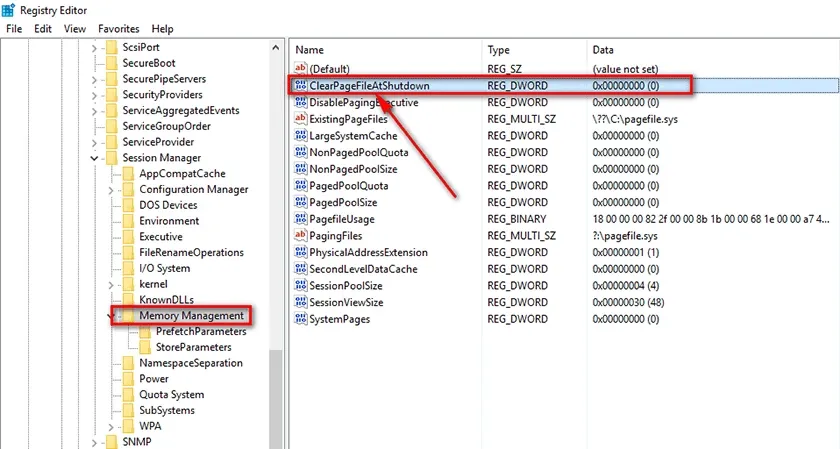Click the SecondLevelDataCache DWORD icon
Image resolution: width=840 pixels, height=449 pixels.
click(301, 268)
